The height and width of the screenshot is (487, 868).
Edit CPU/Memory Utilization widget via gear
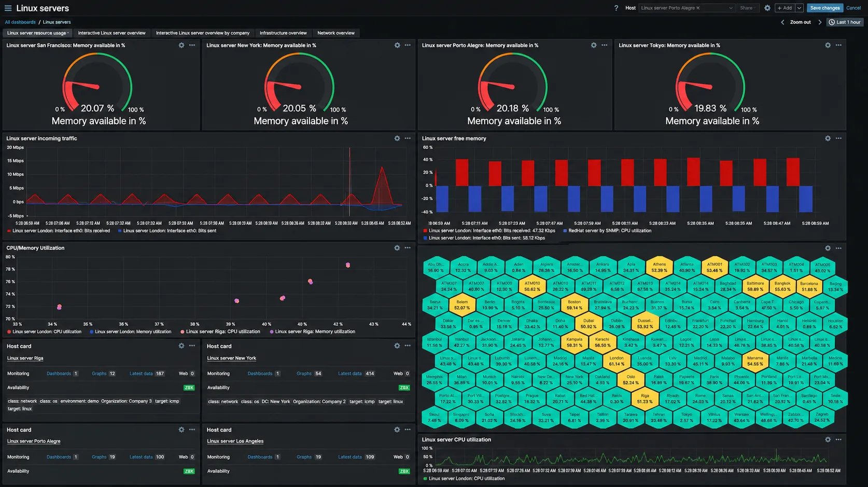[x=397, y=248]
